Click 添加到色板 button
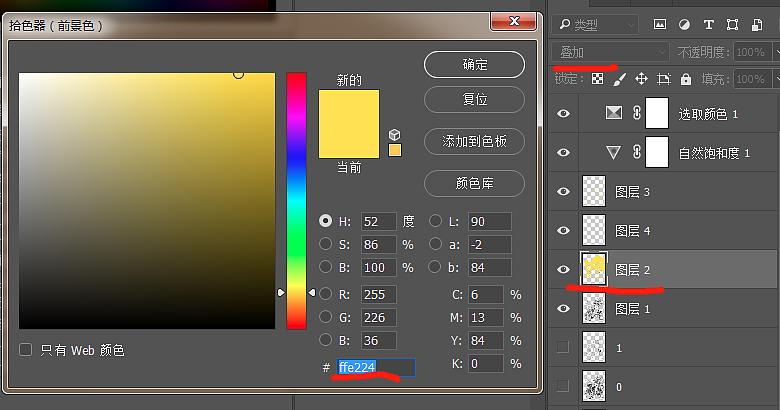 point(474,141)
